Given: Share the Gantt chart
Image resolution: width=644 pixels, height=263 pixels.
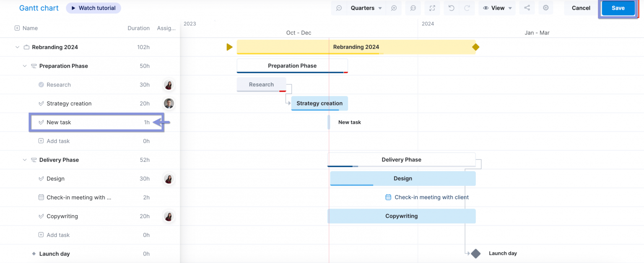Looking at the screenshot, I should 527,8.
